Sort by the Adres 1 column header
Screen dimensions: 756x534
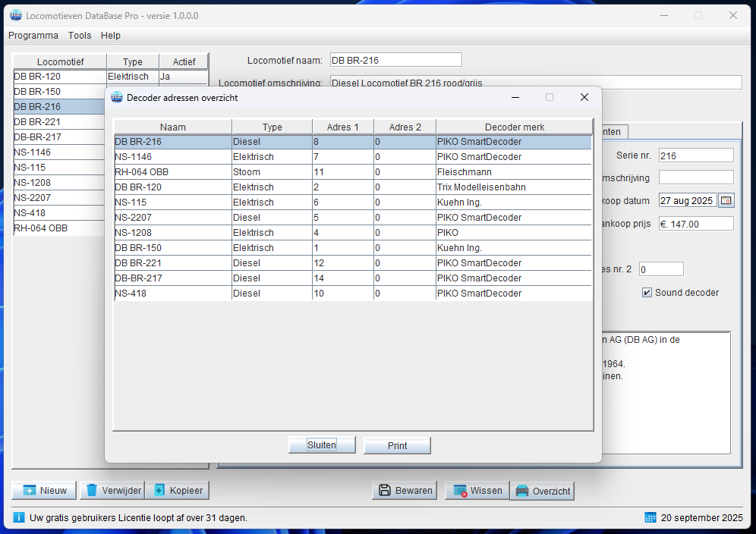342,127
